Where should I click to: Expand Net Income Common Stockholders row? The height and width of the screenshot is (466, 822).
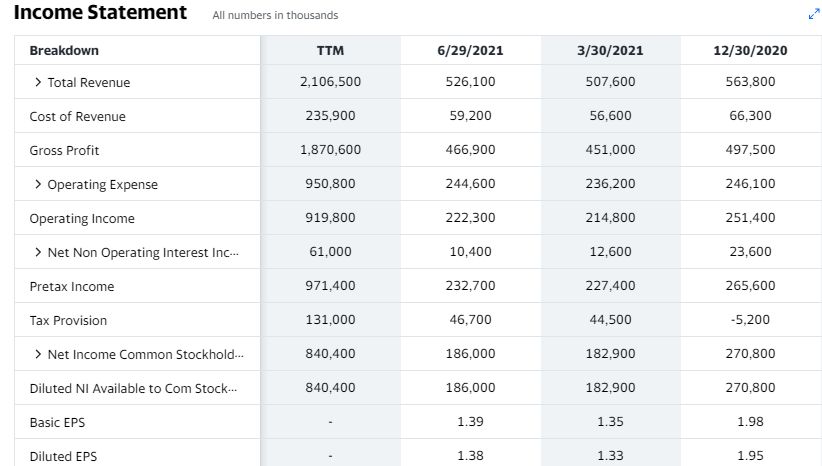click(38, 354)
